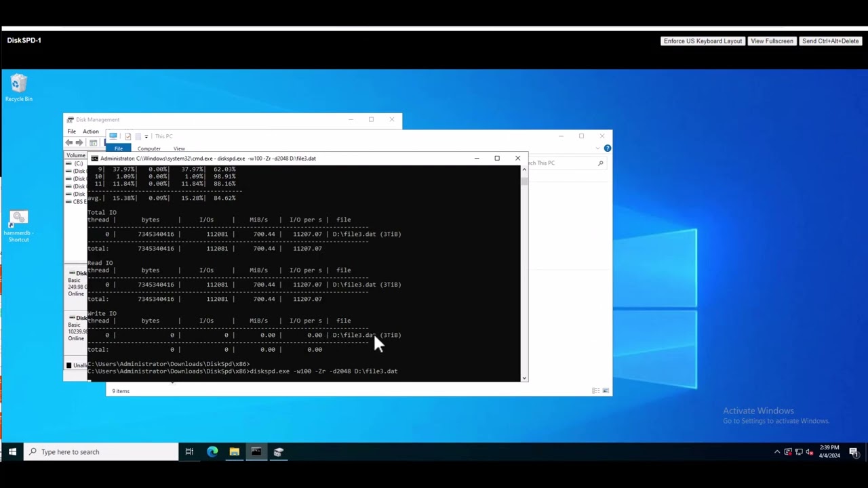
Task: Click the clock showing 2:39 PM
Action: [x=829, y=451]
